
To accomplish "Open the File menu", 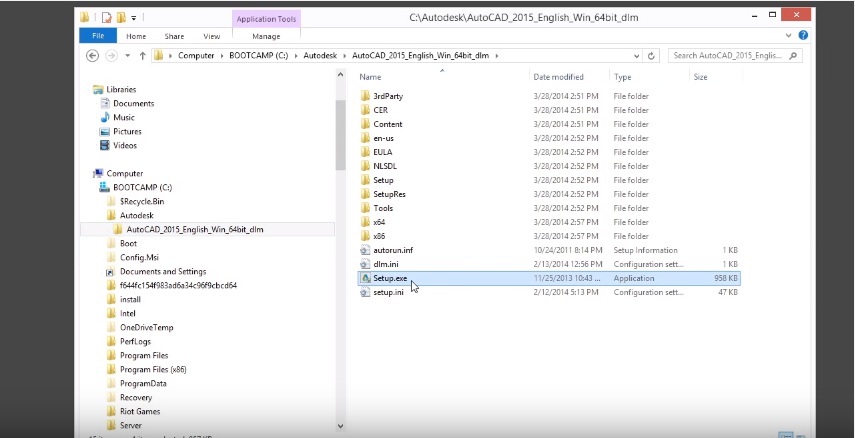I will pos(98,36).
